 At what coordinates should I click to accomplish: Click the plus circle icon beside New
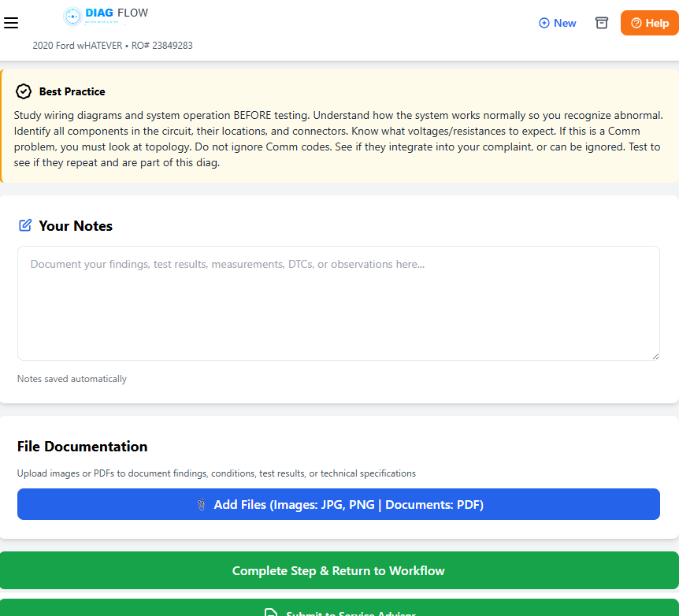pos(544,24)
